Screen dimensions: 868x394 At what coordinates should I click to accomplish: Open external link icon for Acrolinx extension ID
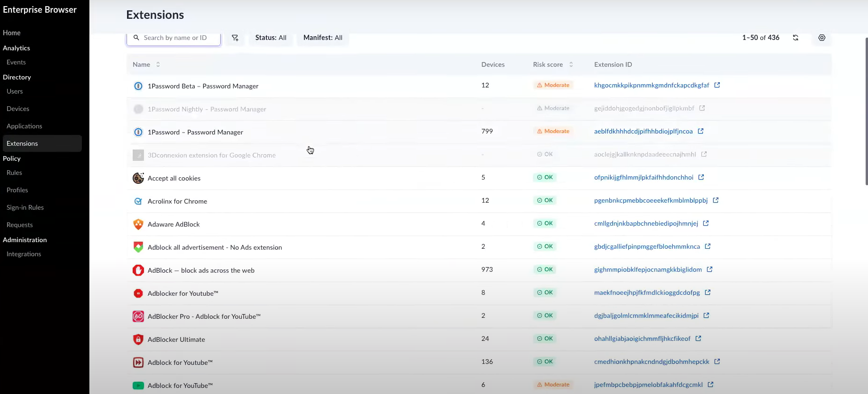(x=716, y=200)
